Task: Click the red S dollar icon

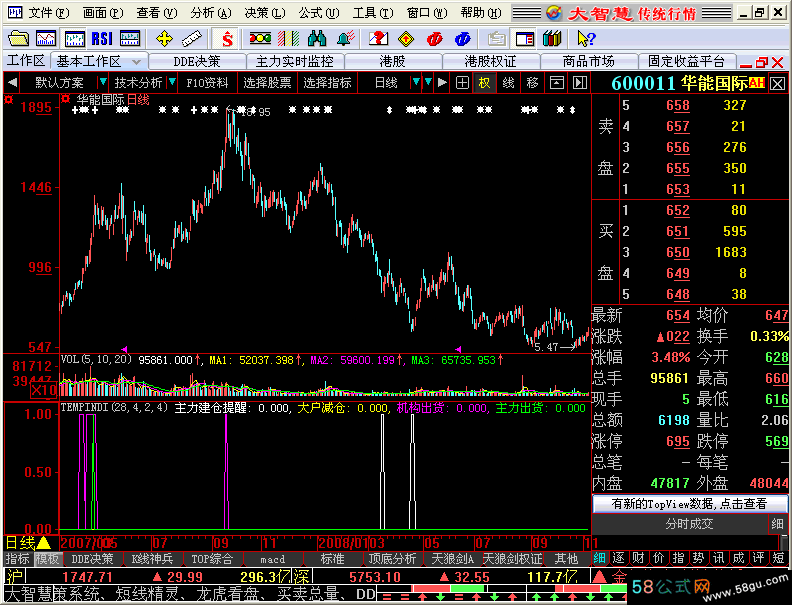Action: tap(227, 39)
